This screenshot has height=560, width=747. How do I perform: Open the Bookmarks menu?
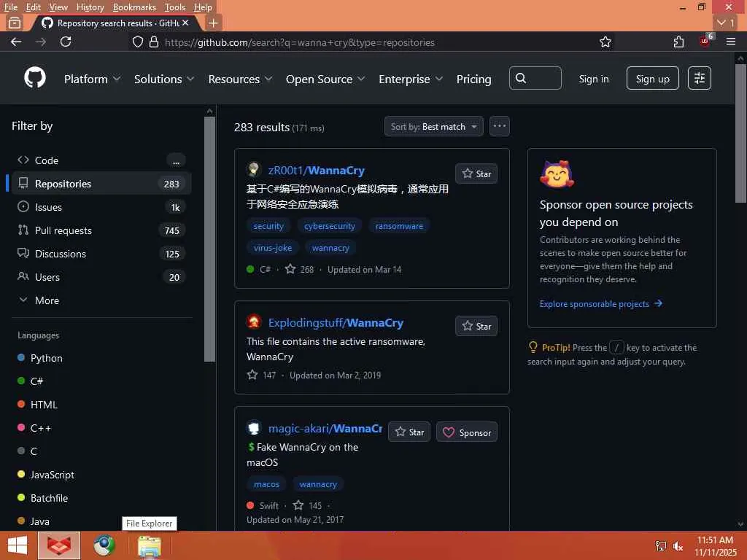pyautogui.click(x=134, y=7)
